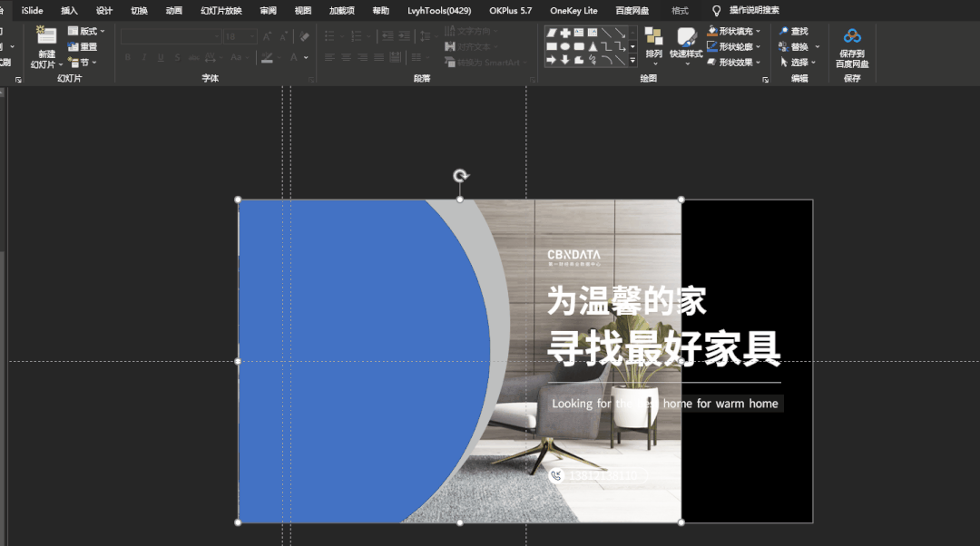Open the 帮助 tab

380,11
